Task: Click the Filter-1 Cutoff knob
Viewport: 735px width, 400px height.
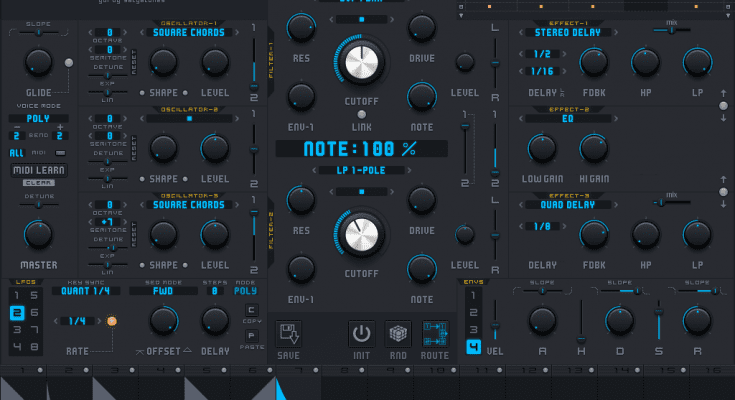Action: (363, 64)
